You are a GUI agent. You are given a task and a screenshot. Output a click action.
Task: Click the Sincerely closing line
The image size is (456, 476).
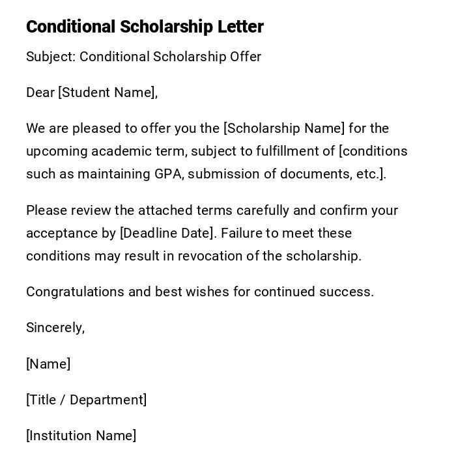(55, 328)
